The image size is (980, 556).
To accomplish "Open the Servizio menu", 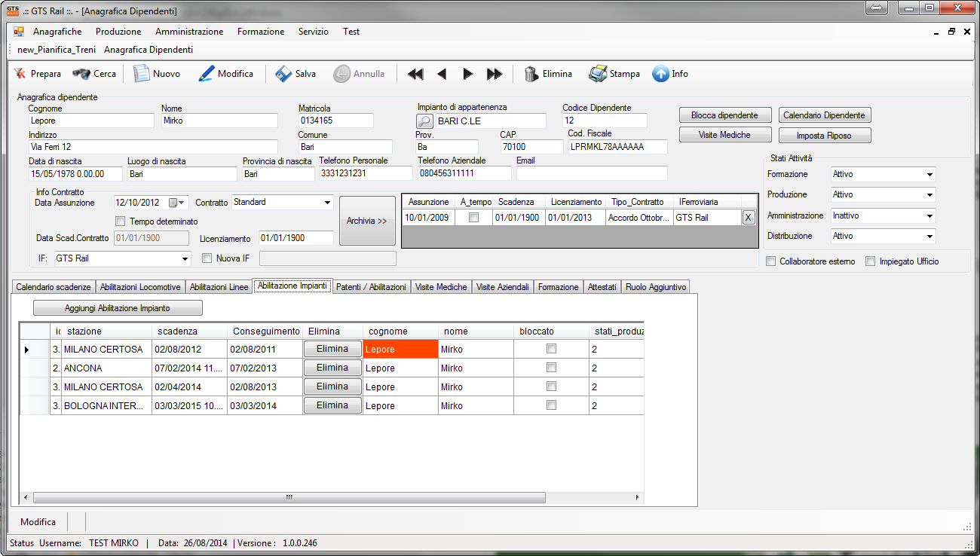I will click(314, 32).
